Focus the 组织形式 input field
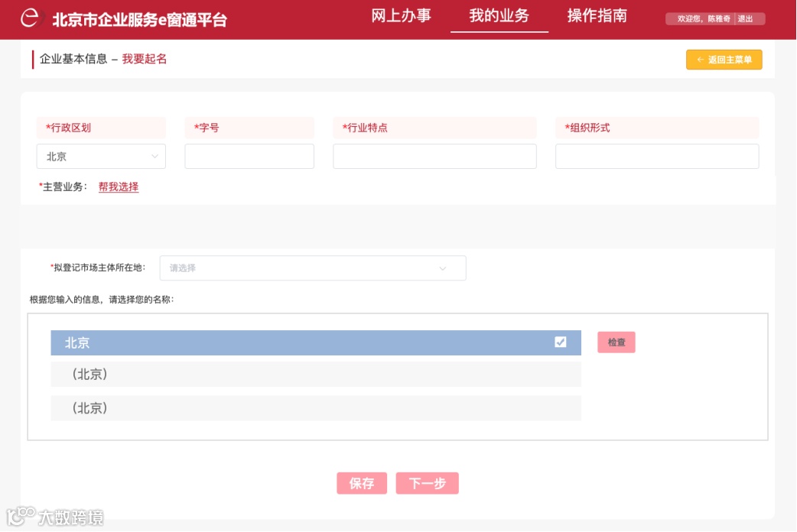Viewport: 797px width, 532px height. pyautogui.click(x=657, y=157)
